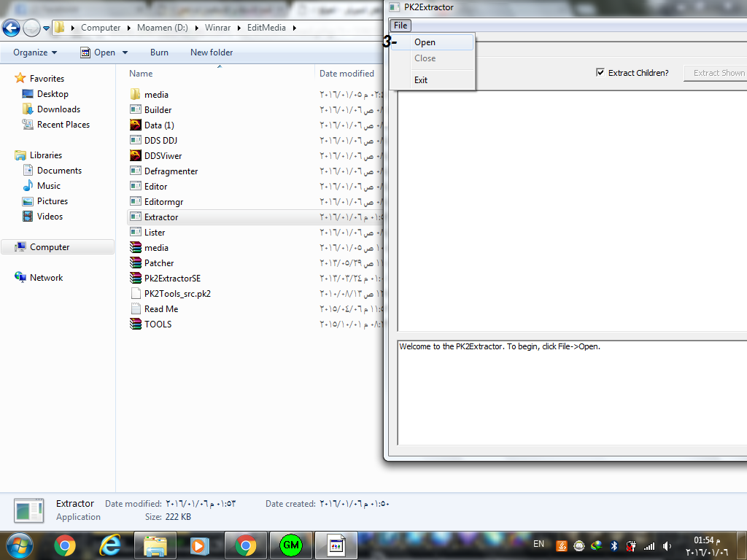Open Libraries in the navigation pane
The height and width of the screenshot is (560, 747).
click(46, 155)
